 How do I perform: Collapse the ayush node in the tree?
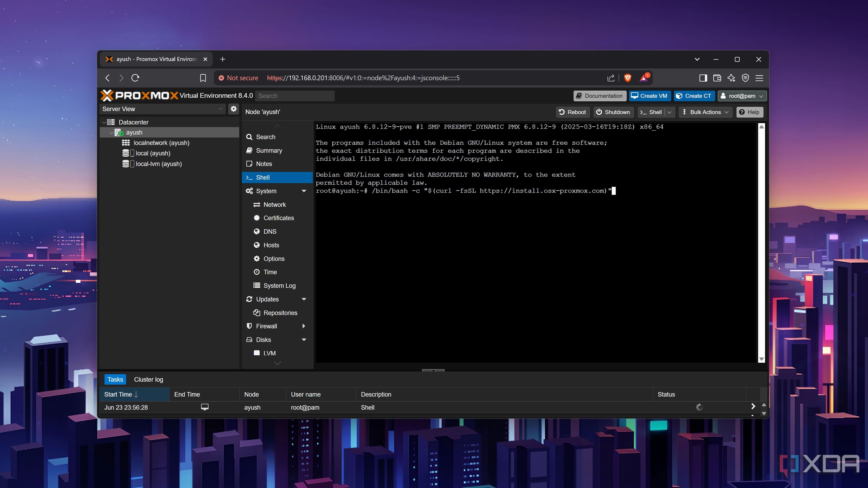(111, 132)
